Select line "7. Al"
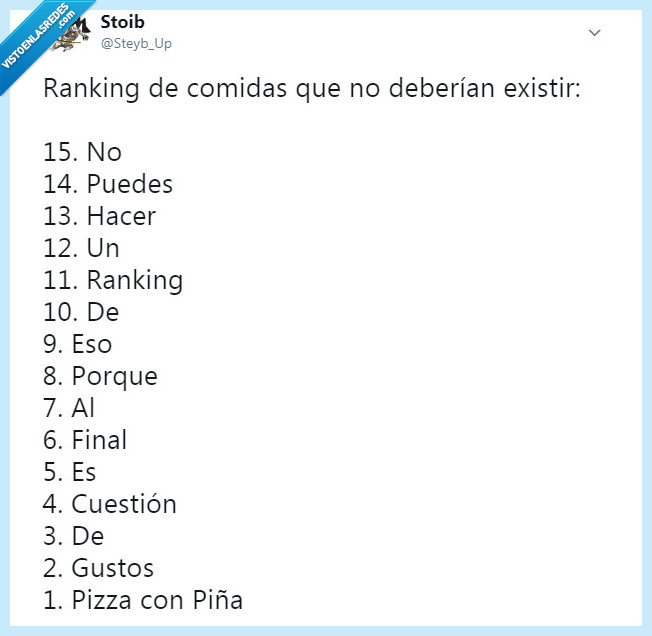 click(x=69, y=408)
